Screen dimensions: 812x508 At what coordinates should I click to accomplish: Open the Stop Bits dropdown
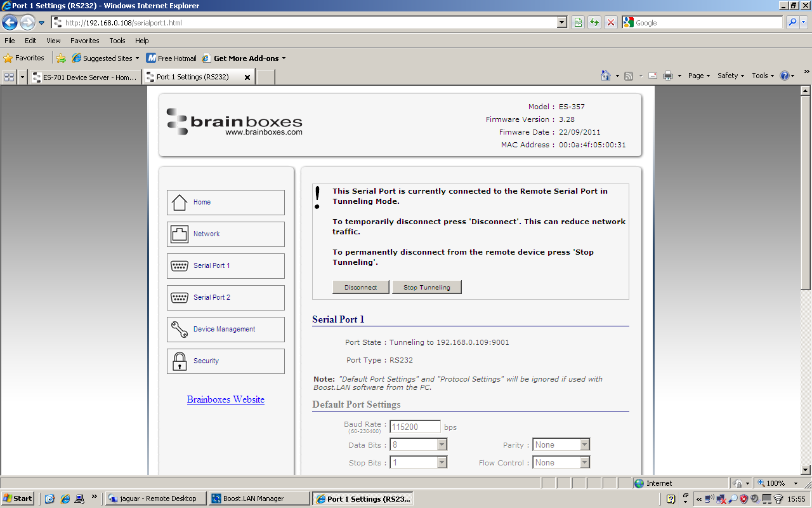(x=442, y=463)
